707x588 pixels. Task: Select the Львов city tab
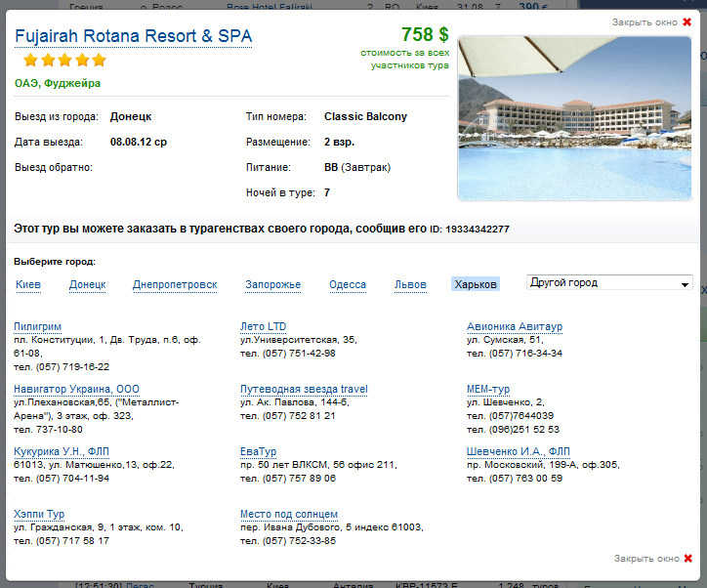tap(410, 284)
